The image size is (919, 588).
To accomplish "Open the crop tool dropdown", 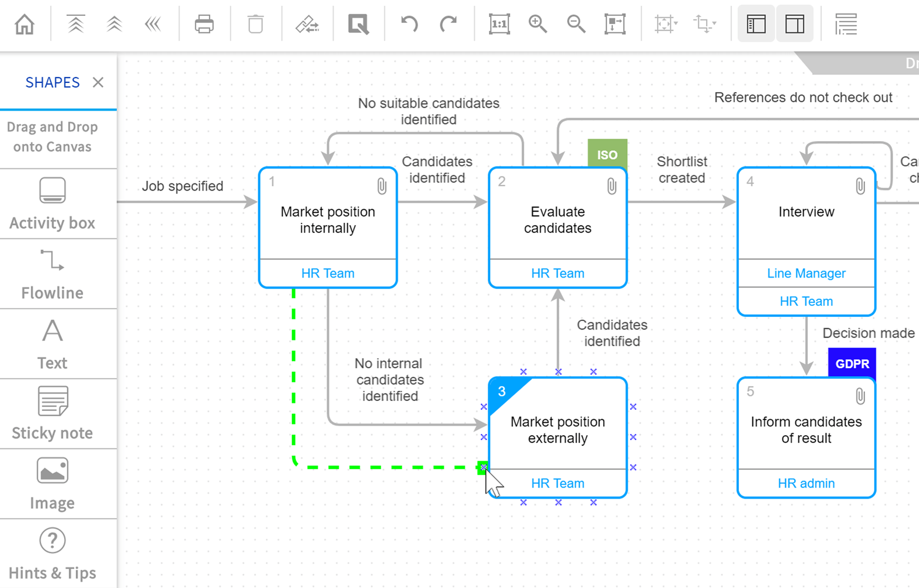I will click(705, 25).
